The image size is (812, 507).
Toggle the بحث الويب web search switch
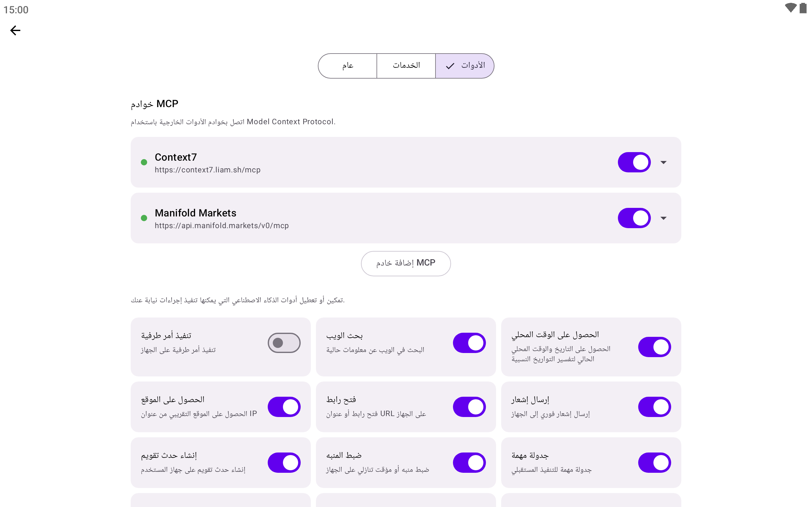pos(469,343)
